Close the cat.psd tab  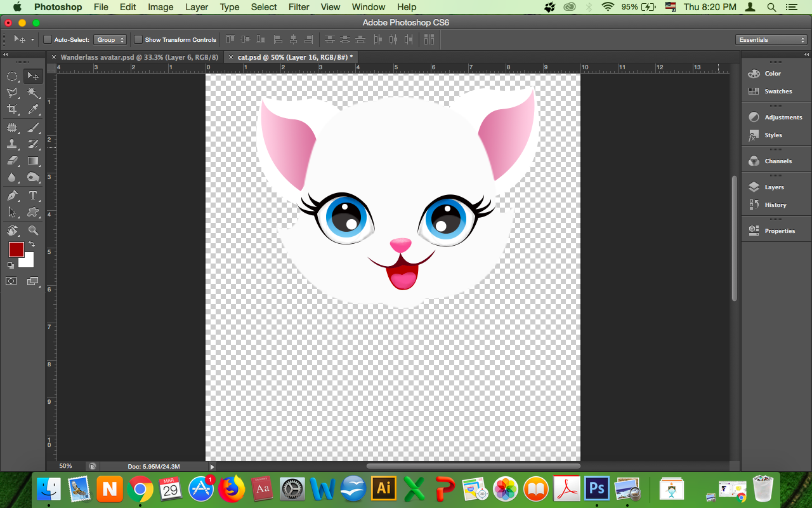230,57
